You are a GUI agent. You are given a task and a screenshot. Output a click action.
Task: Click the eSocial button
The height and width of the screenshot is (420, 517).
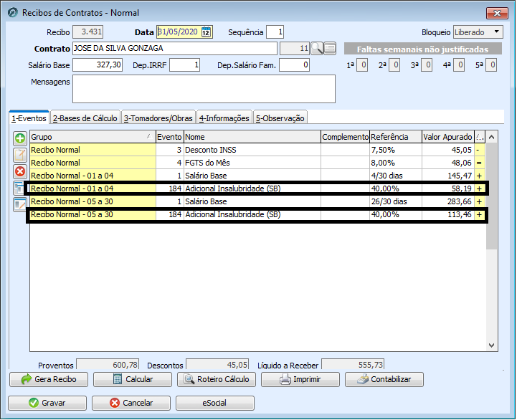coord(215,403)
